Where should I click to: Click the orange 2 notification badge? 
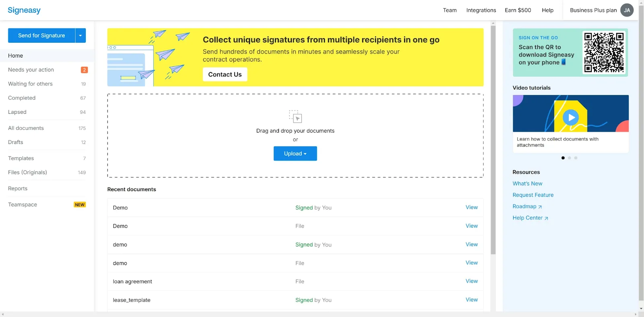tap(84, 70)
